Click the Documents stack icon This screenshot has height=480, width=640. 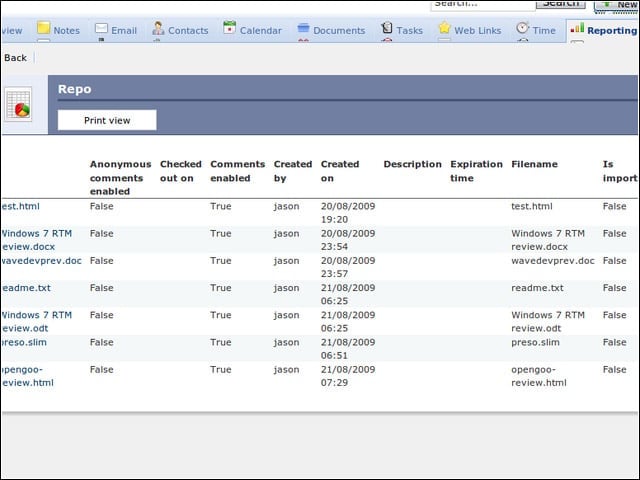[303, 28]
